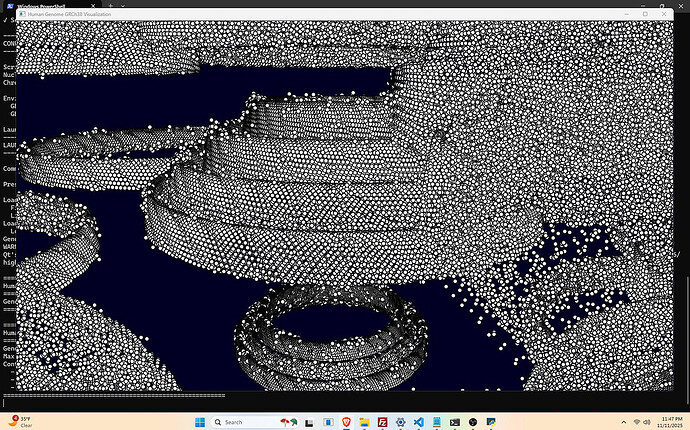The width and height of the screenshot is (690, 430).
Task: Open the weather widget showing 35°F
Action: click(22, 421)
